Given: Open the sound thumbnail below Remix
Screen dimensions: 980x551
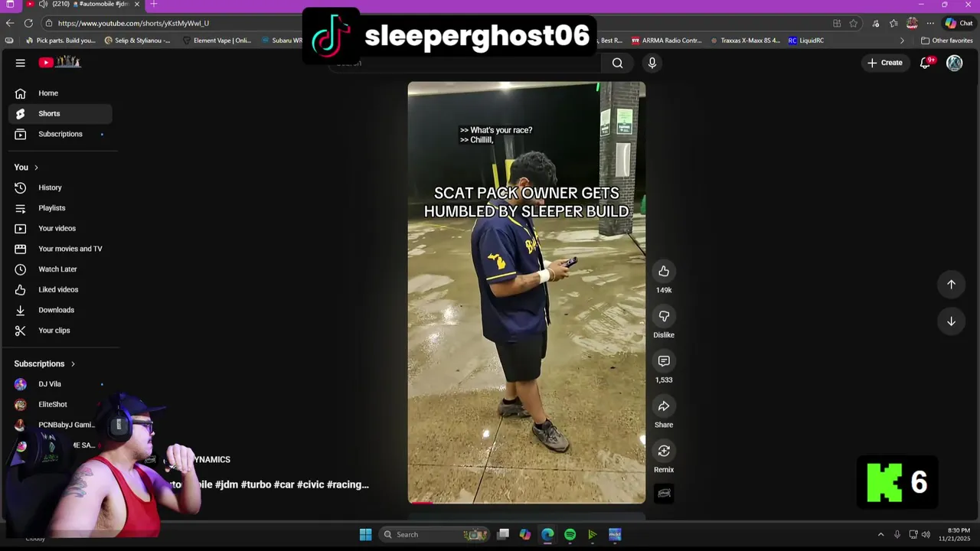Looking at the screenshot, I should (x=664, y=494).
